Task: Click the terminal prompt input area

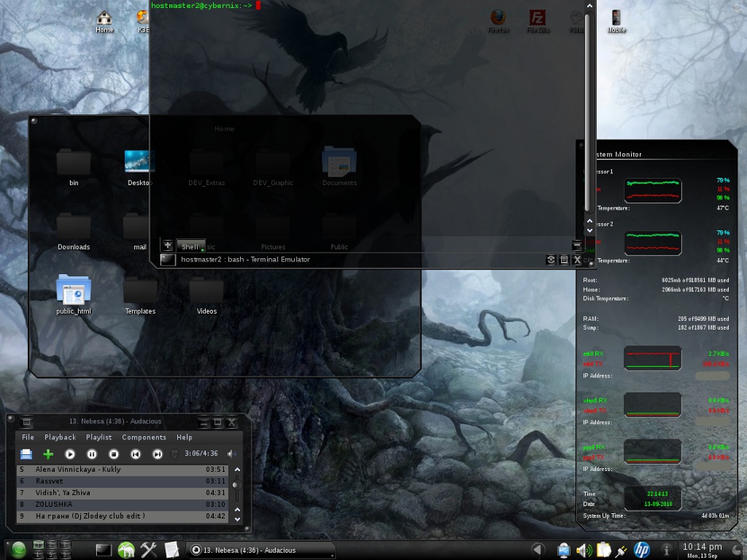Action: 258,6
